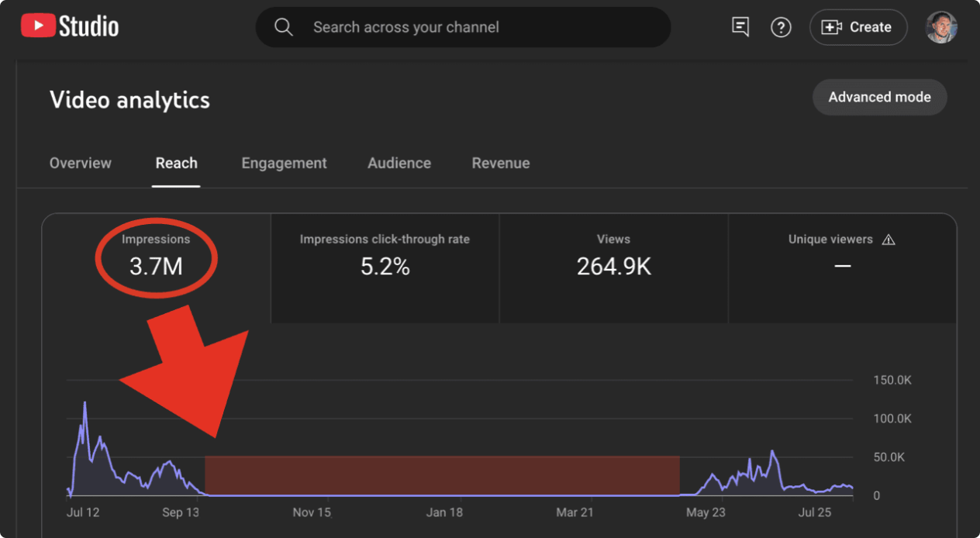980x538 pixels.
Task: Open the Overview tab
Action: click(x=81, y=163)
